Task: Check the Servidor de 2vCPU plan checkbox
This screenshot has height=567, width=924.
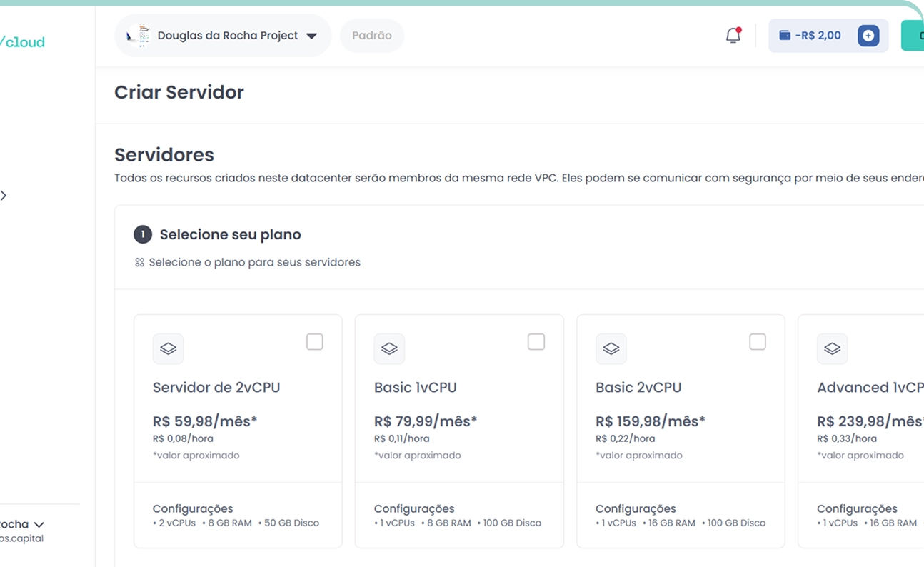Action: (x=315, y=342)
